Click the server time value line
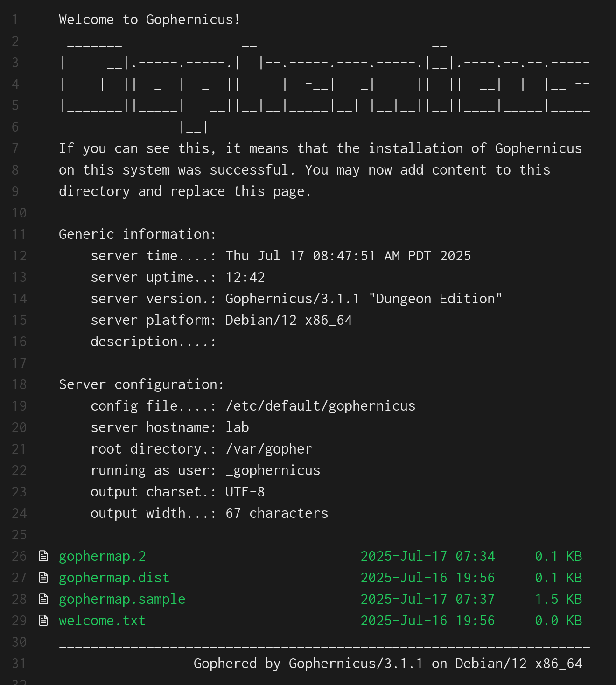The height and width of the screenshot is (685, 616). pyautogui.click(x=348, y=256)
